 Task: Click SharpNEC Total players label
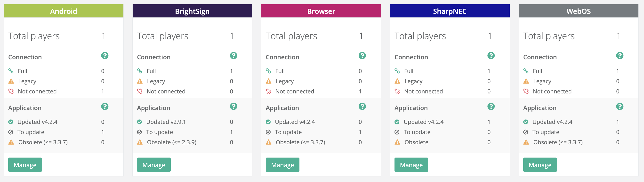click(420, 36)
